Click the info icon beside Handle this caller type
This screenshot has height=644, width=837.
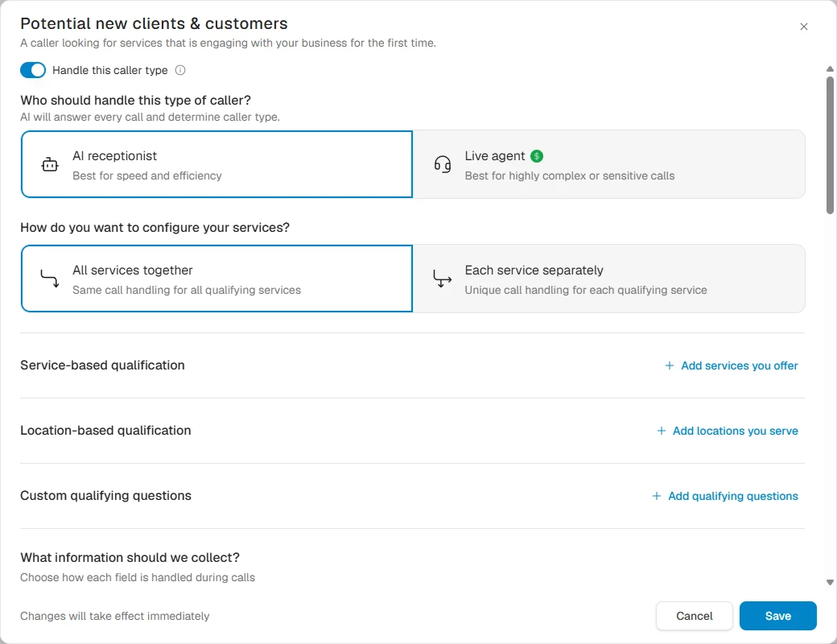[x=180, y=70]
